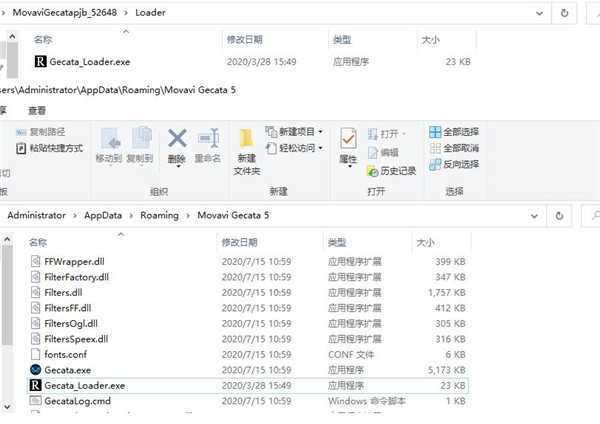Click Loader in the upper address bar

pos(150,13)
